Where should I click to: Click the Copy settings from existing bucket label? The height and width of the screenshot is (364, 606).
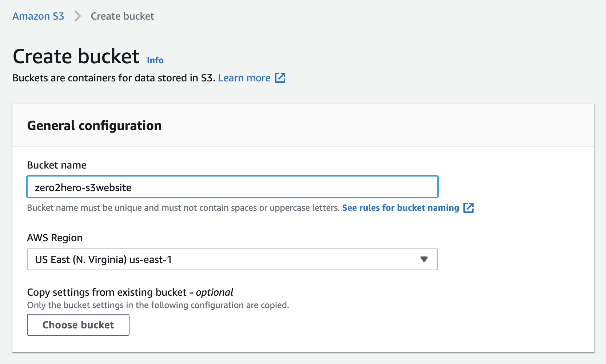pos(130,292)
